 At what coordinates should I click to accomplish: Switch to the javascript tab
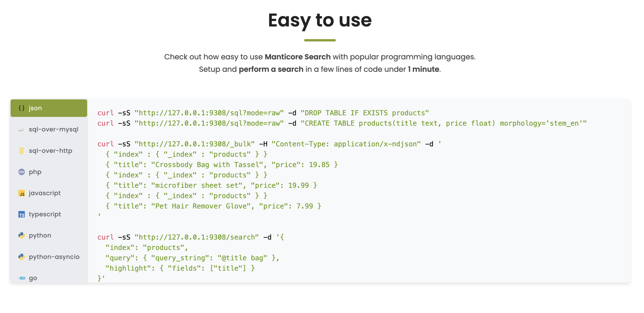[x=45, y=193]
